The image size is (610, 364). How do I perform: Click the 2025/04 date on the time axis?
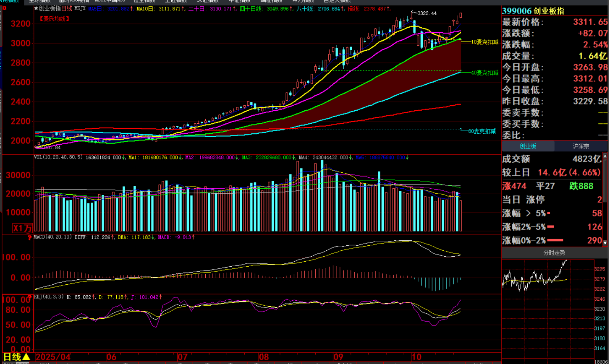(x=53, y=357)
